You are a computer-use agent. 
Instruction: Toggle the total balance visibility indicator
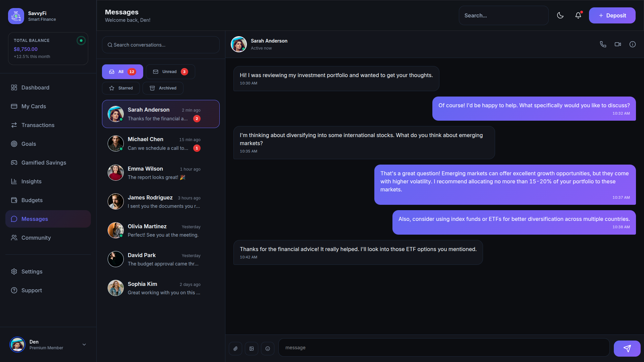tap(81, 41)
